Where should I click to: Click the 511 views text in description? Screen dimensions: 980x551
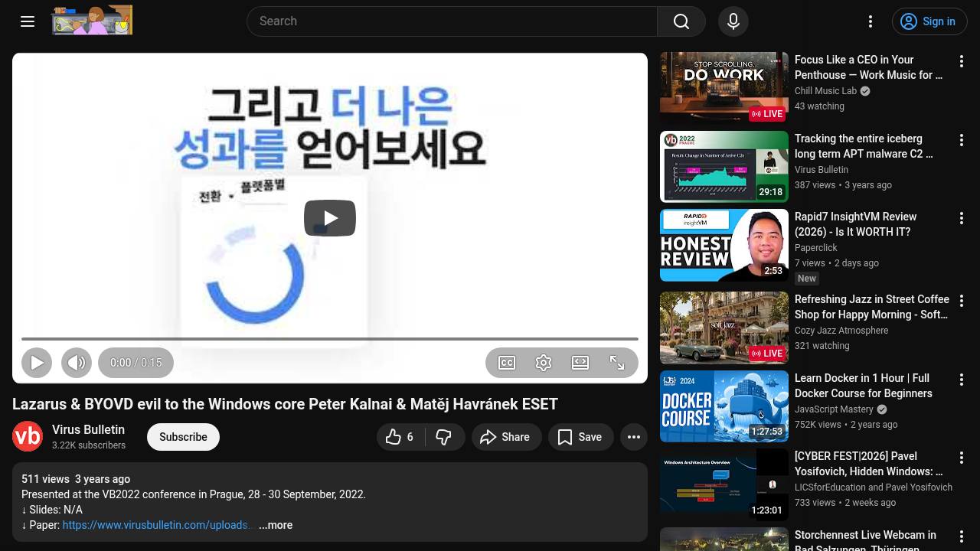[45, 479]
